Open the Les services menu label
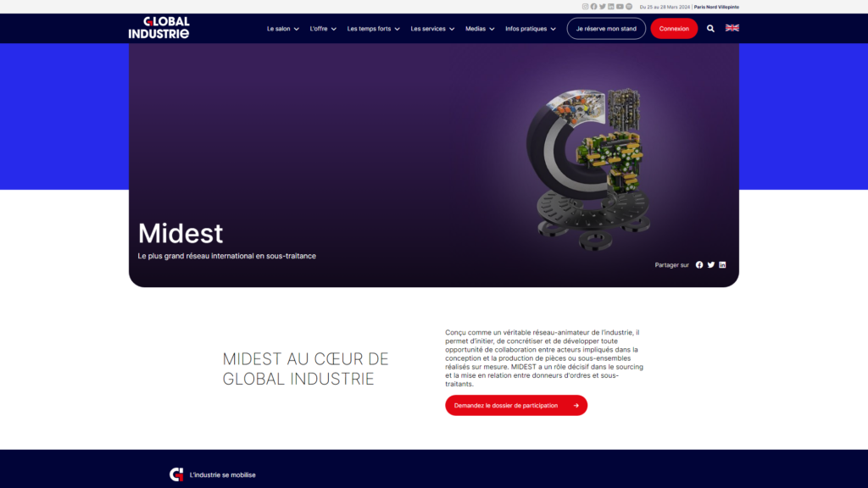Screen dimensions: 868x488 click(428, 29)
